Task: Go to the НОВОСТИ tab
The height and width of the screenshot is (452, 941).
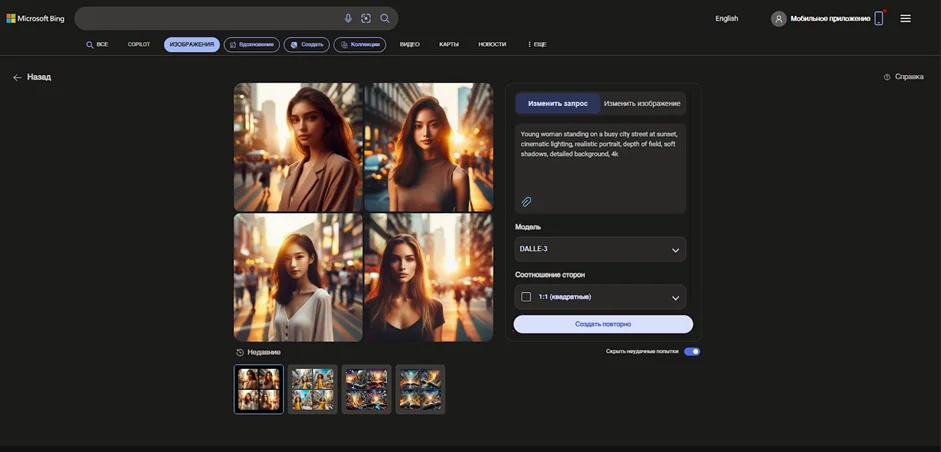Action: [x=492, y=44]
